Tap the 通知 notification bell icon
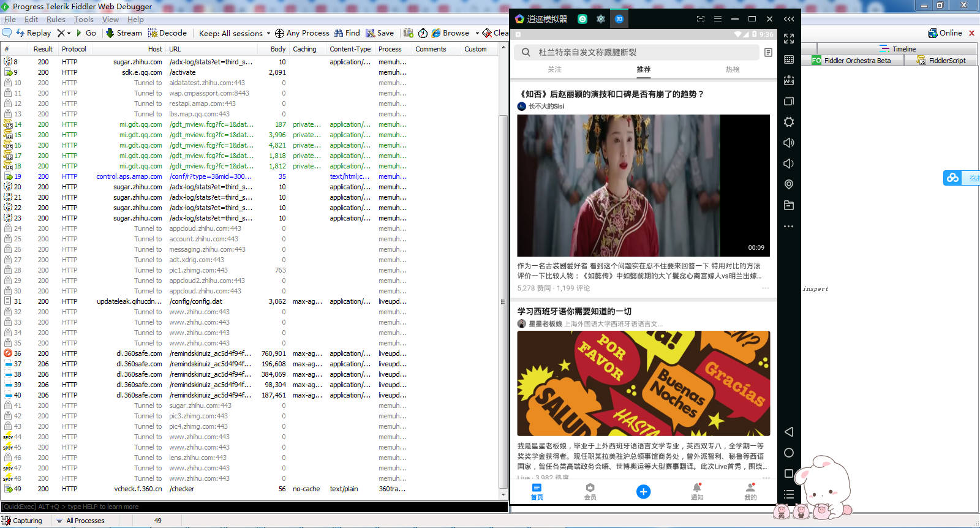The width and height of the screenshot is (980, 528). pyautogui.click(x=697, y=492)
